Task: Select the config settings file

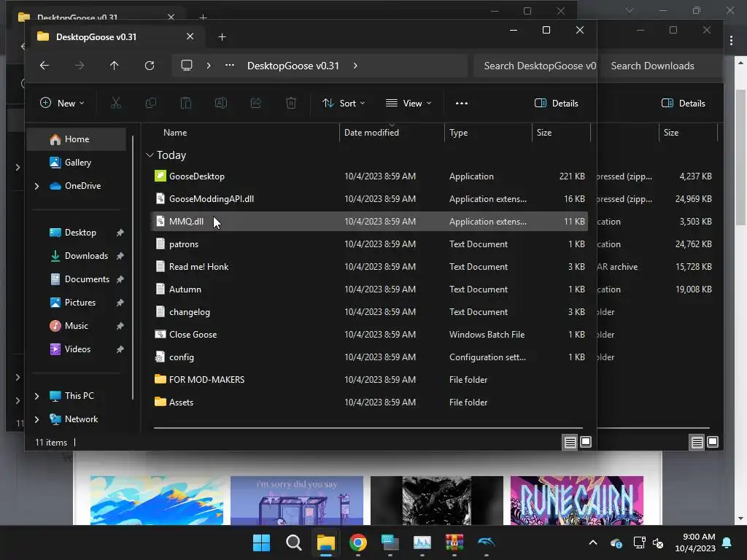Action: 369,357
